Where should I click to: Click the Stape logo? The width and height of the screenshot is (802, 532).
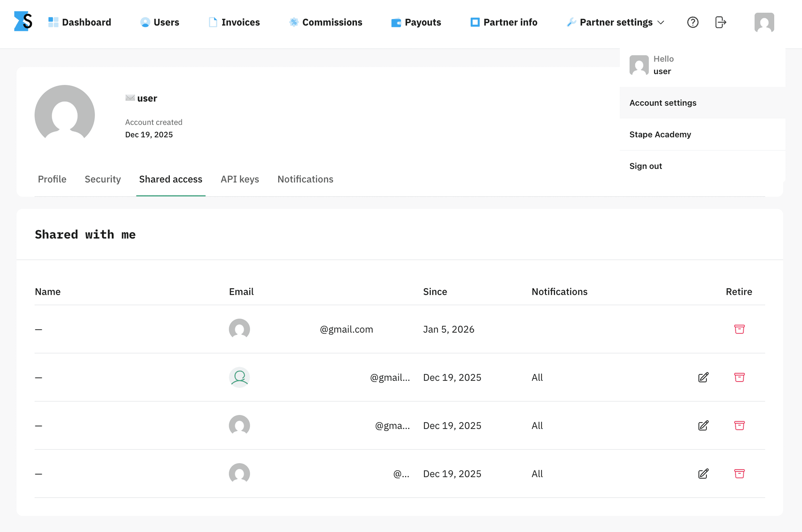23,21
